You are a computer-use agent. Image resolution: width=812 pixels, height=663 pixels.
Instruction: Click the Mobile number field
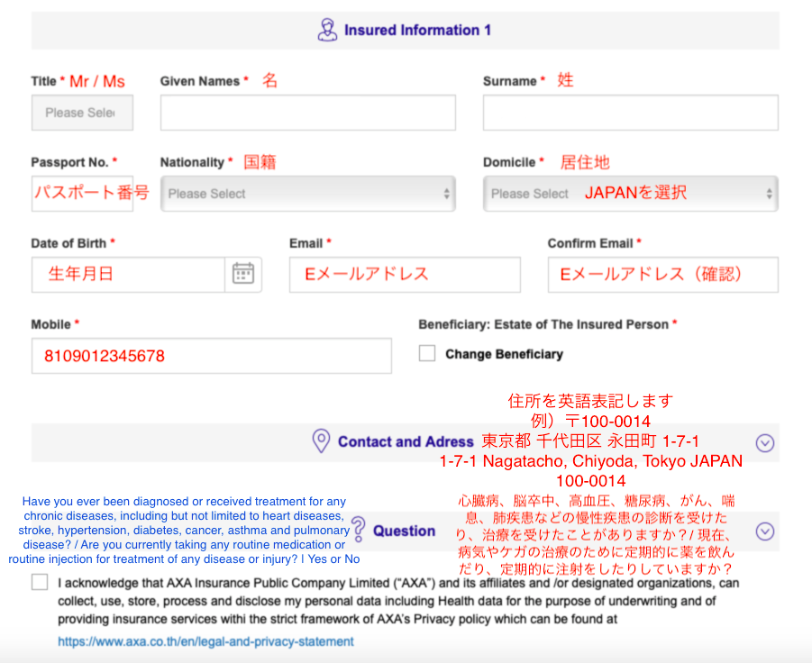coord(211,356)
